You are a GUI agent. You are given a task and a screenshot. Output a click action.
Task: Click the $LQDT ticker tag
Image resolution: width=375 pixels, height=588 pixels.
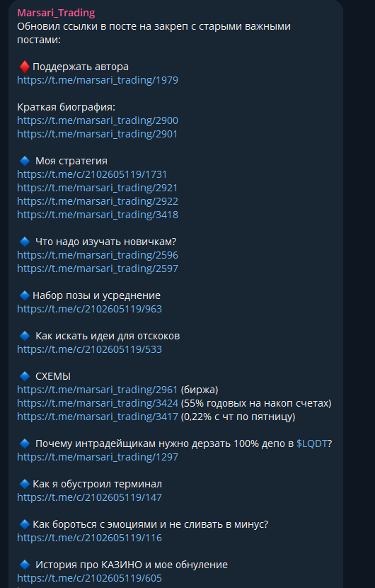(x=312, y=443)
